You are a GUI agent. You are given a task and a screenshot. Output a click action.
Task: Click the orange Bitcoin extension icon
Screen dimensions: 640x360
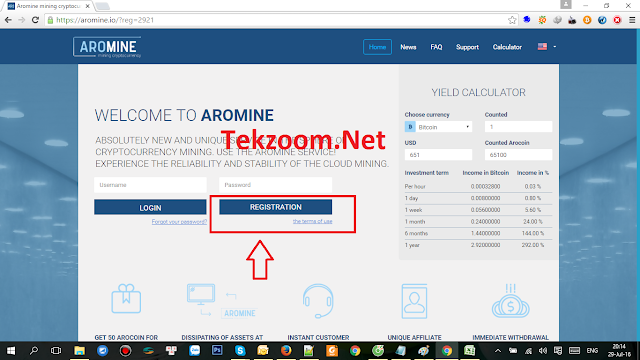click(587, 20)
